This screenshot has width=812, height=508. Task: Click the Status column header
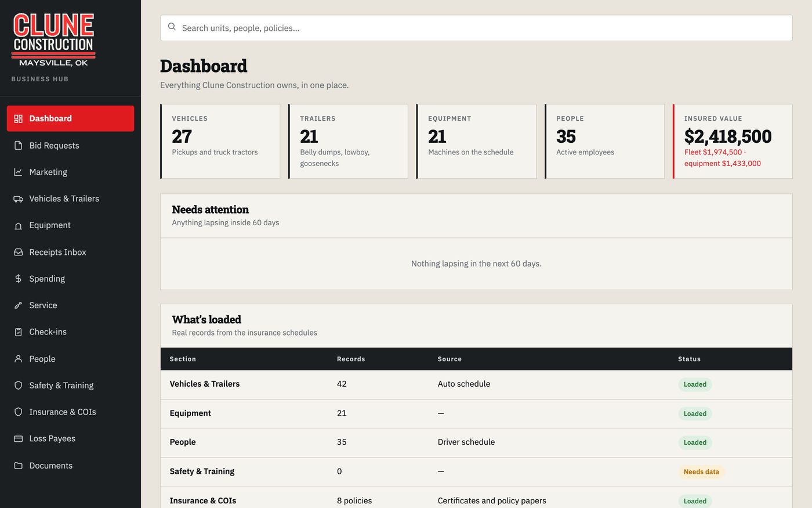689,359
